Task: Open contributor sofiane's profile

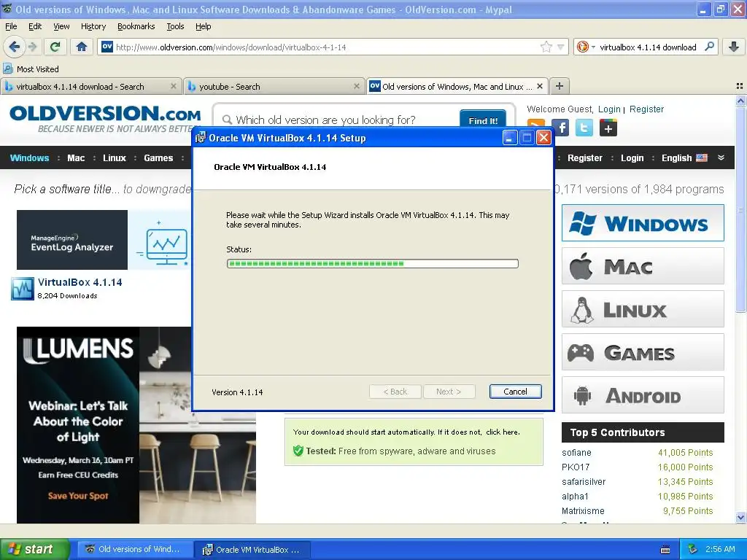Action: click(576, 452)
